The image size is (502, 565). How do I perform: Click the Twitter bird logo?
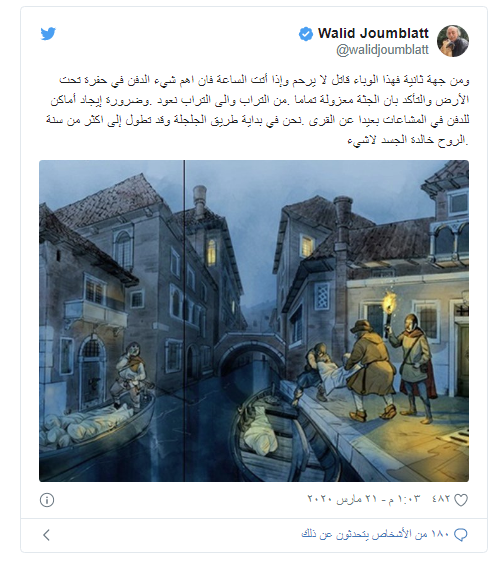tap(48, 34)
